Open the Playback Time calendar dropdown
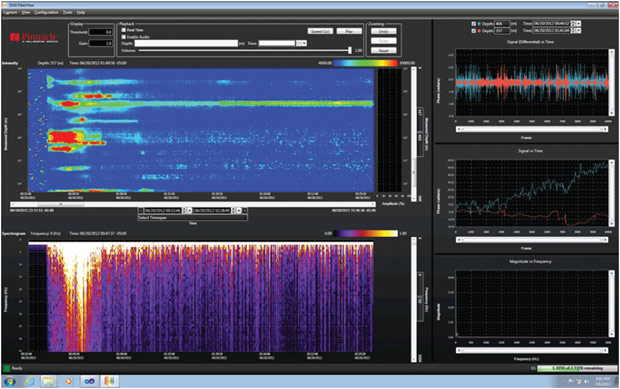This screenshot has height=389, width=620. pyautogui.click(x=304, y=43)
